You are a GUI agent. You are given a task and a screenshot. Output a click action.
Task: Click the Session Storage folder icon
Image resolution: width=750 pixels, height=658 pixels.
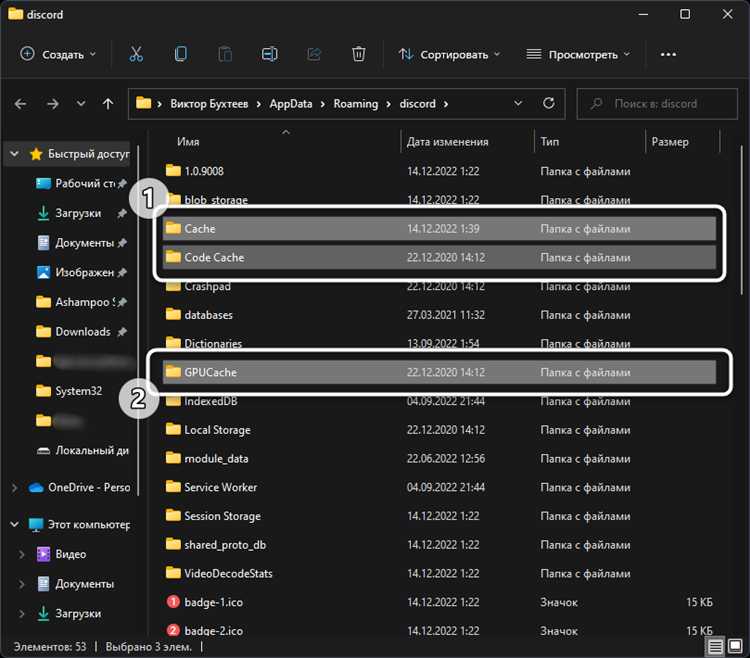[173, 515]
